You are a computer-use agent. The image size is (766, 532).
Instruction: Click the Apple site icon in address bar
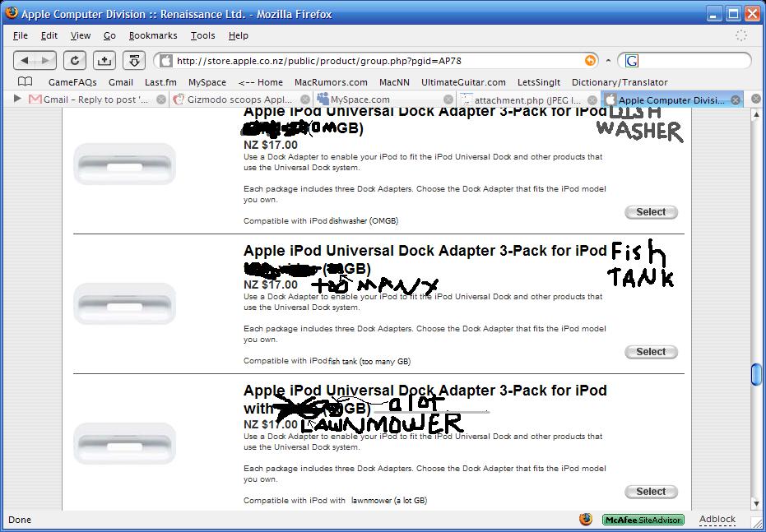pos(166,61)
